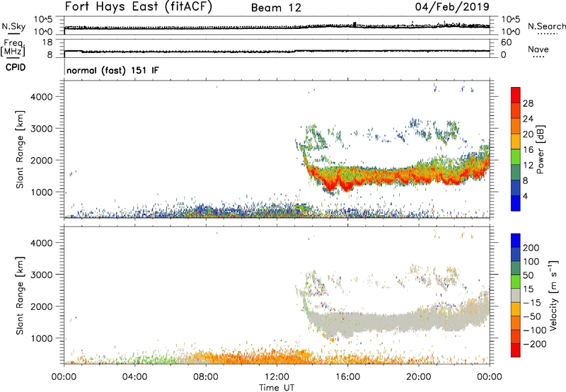Click the '200' value on Velocity colorbar
This screenshot has height=392, width=566.
(x=531, y=248)
